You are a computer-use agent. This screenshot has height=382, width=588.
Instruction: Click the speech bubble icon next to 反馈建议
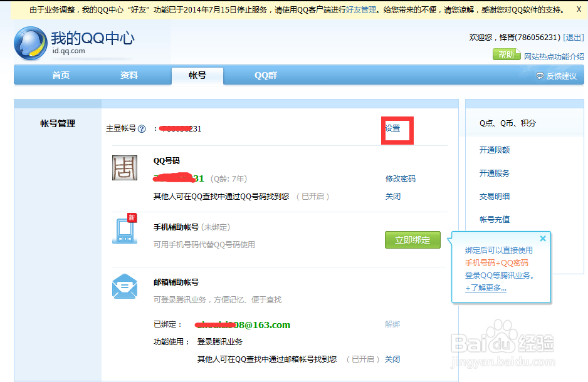pyautogui.click(x=538, y=75)
